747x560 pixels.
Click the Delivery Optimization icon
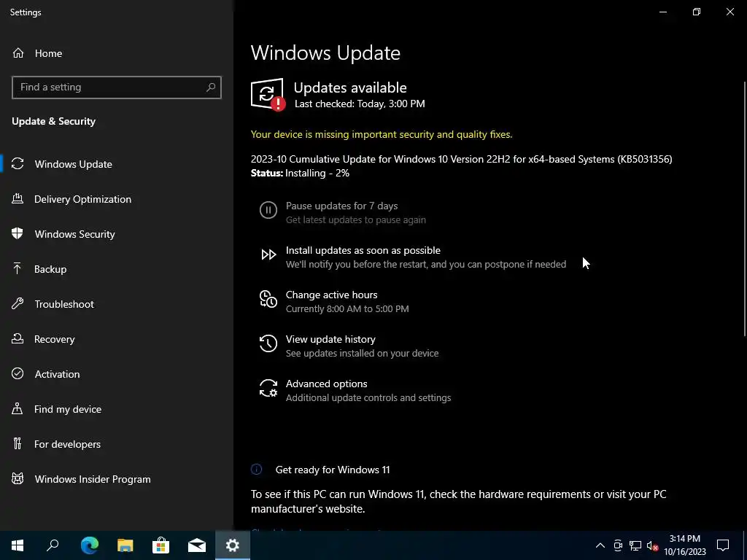coord(18,198)
